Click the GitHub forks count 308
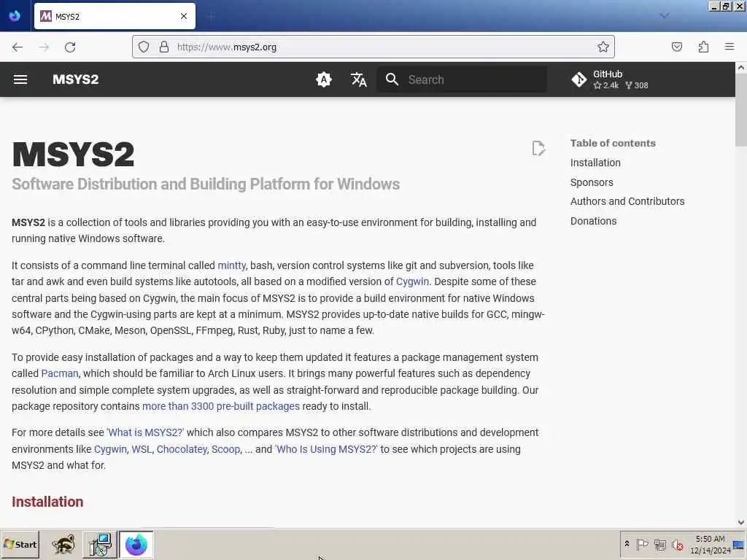Screen dimensions: 747x560 click(x=637, y=86)
